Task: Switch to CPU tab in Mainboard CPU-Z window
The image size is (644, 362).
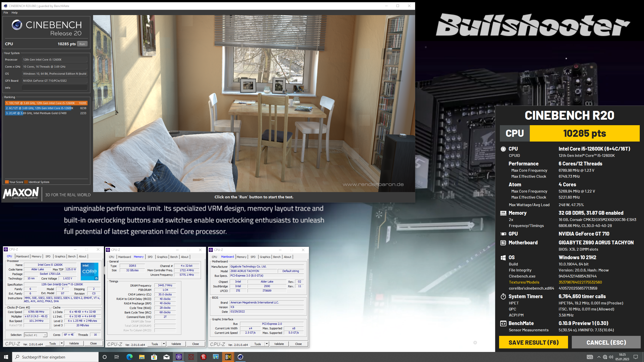Action: (214, 257)
